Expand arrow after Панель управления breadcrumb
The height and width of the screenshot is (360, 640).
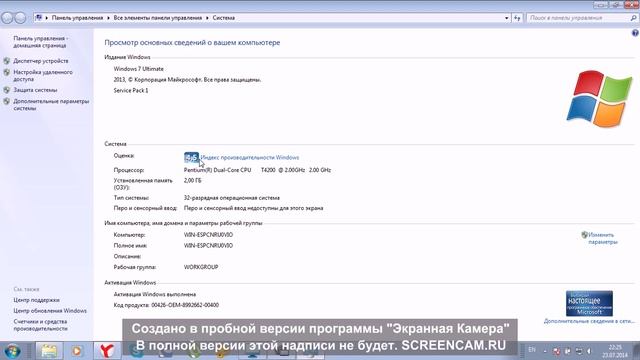click(108, 18)
